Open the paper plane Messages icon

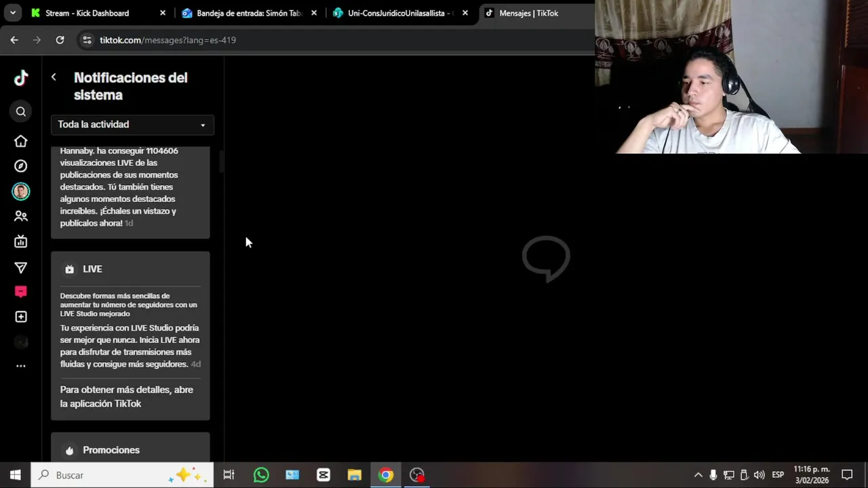[x=21, y=268]
